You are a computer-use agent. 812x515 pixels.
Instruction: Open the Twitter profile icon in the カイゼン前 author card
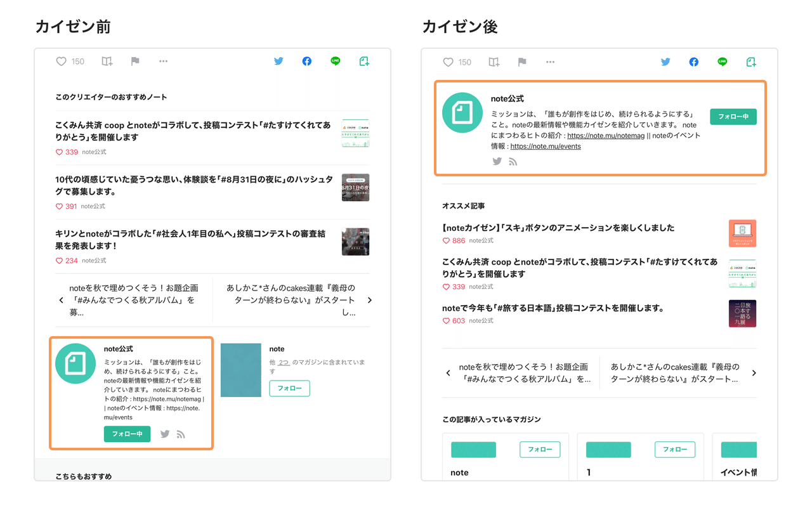point(165,434)
